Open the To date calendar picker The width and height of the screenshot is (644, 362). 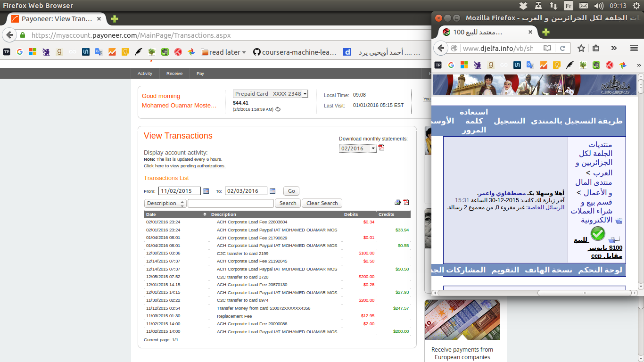pyautogui.click(x=272, y=191)
